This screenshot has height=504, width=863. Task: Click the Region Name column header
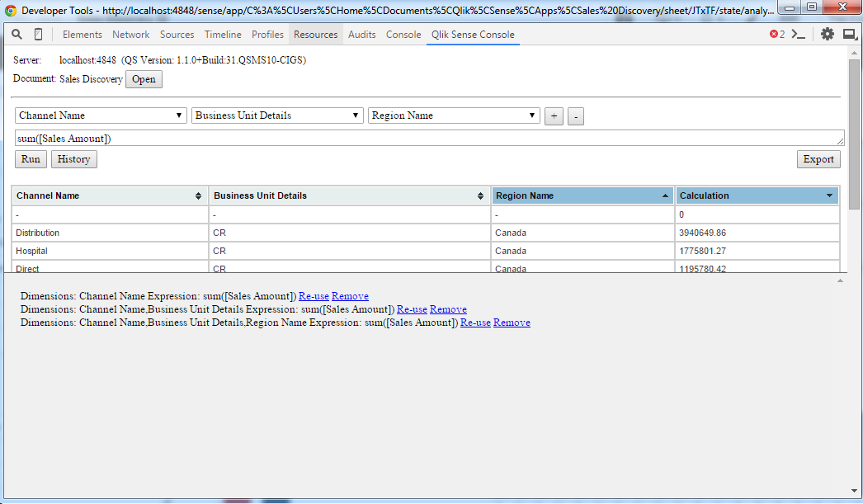[582, 195]
